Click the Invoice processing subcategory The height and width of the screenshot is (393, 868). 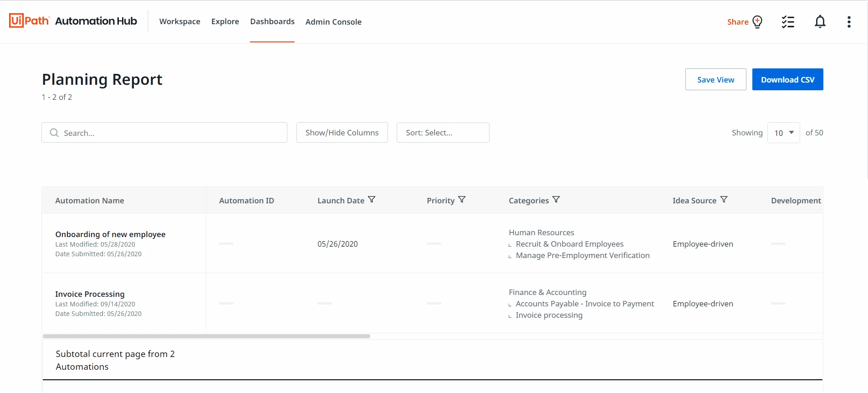pyautogui.click(x=549, y=315)
